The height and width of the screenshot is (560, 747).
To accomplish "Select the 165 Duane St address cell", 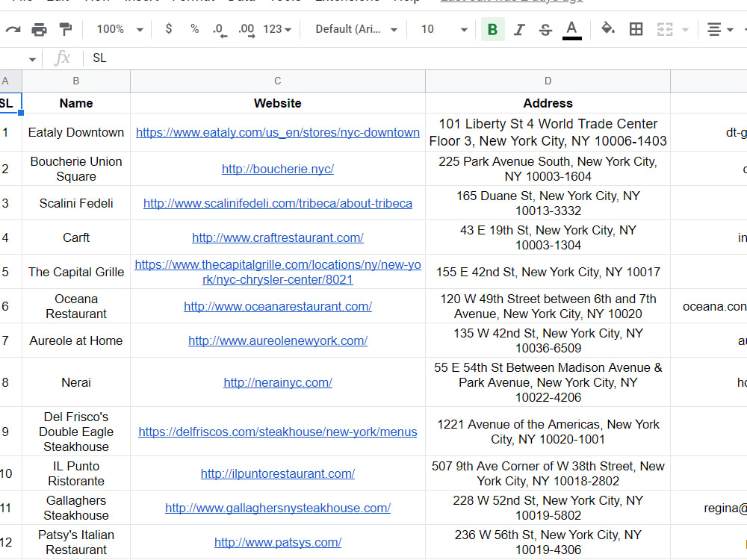I will [x=548, y=203].
